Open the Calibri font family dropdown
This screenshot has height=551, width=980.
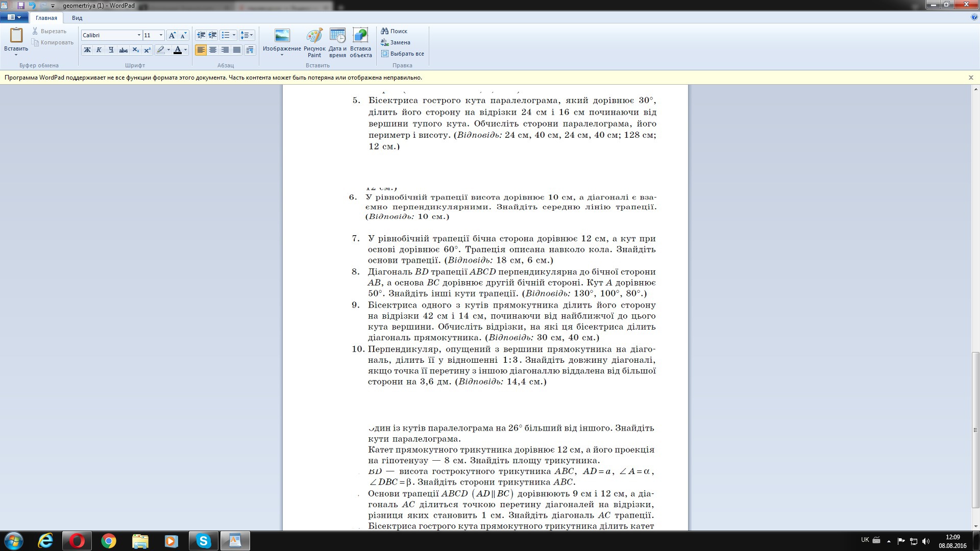pos(138,35)
